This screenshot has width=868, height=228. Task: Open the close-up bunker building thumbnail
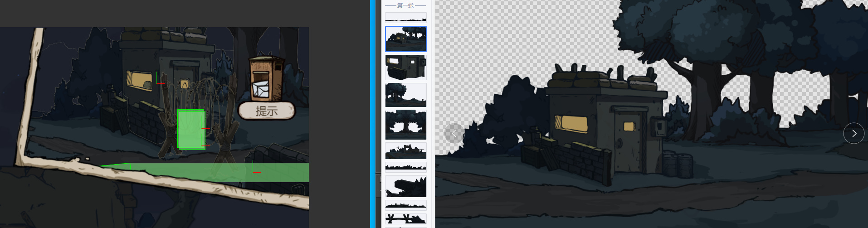click(x=406, y=67)
